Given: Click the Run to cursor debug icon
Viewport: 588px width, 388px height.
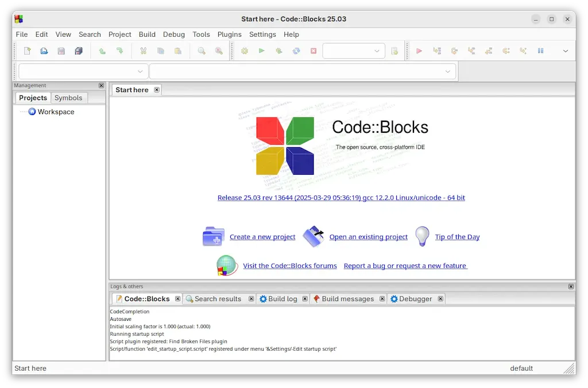Looking at the screenshot, I should click(x=437, y=51).
